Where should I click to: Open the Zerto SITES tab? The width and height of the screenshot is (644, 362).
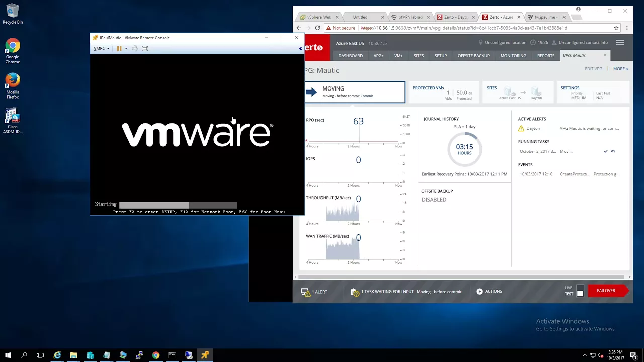419,56
